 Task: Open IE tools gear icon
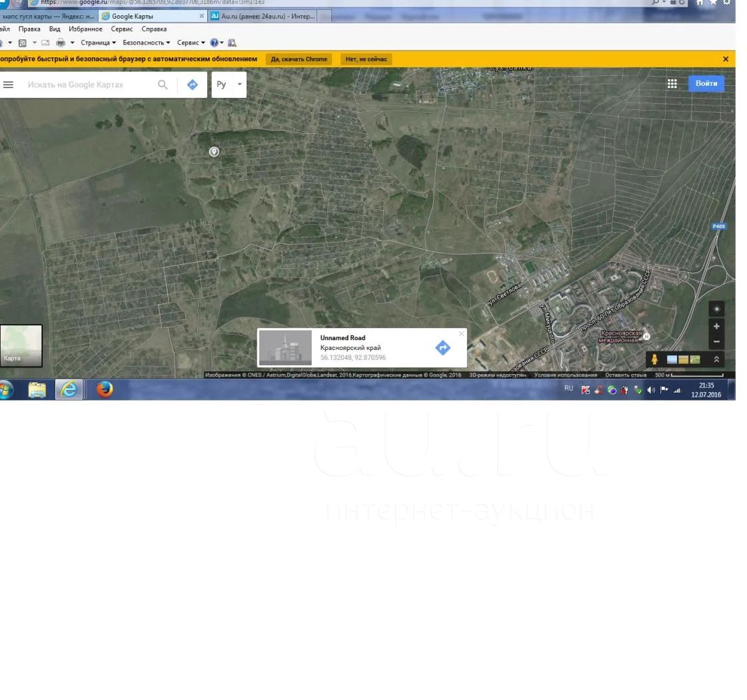click(x=727, y=3)
